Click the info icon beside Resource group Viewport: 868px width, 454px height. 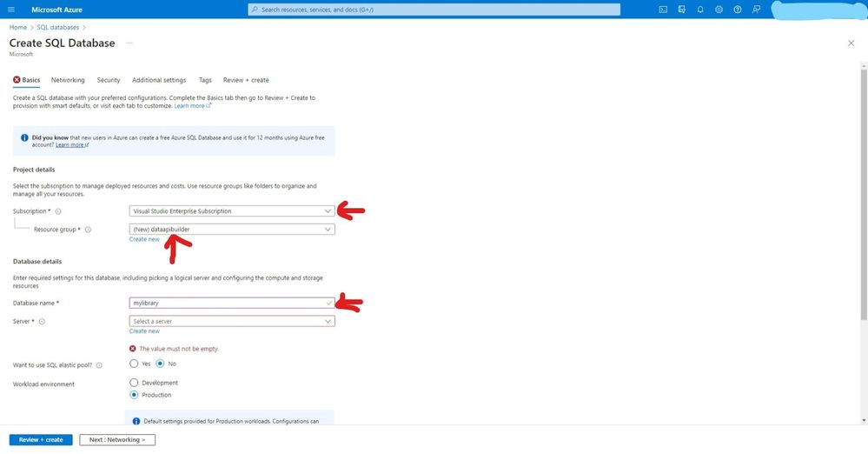click(x=88, y=230)
